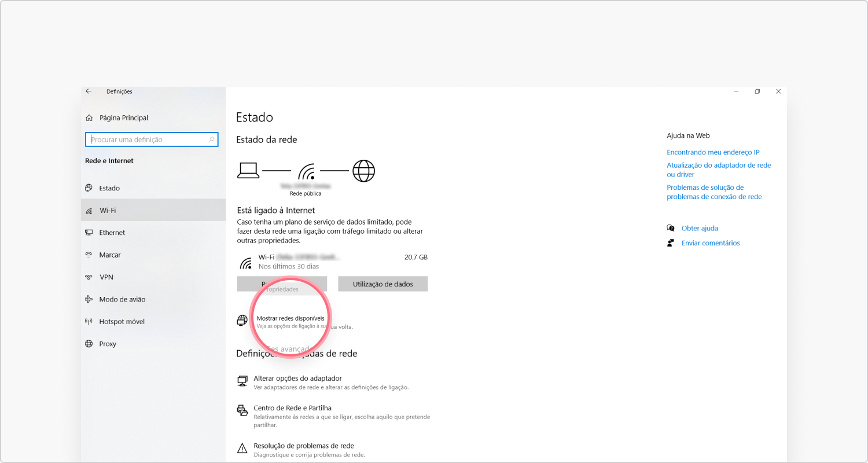Open Alterar opções do adaptador
The image size is (868, 463).
point(297,379)
